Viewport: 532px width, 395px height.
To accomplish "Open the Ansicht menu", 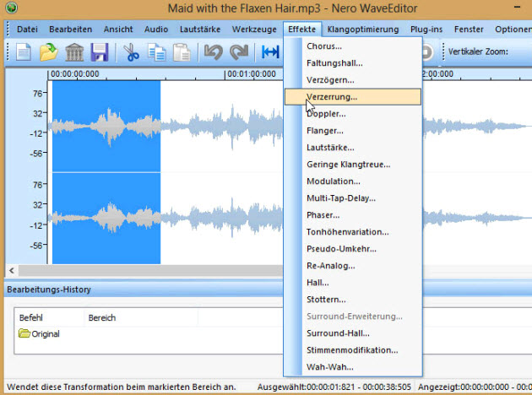I will pos(118,30).
